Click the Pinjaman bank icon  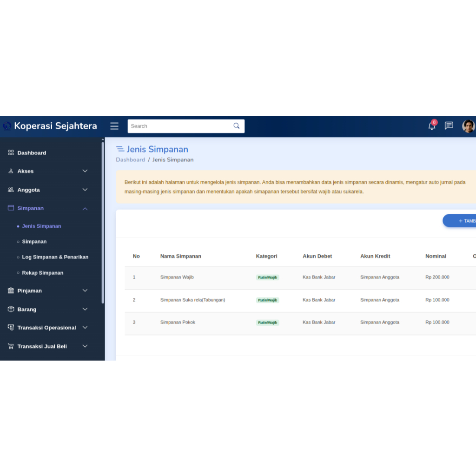11,291
